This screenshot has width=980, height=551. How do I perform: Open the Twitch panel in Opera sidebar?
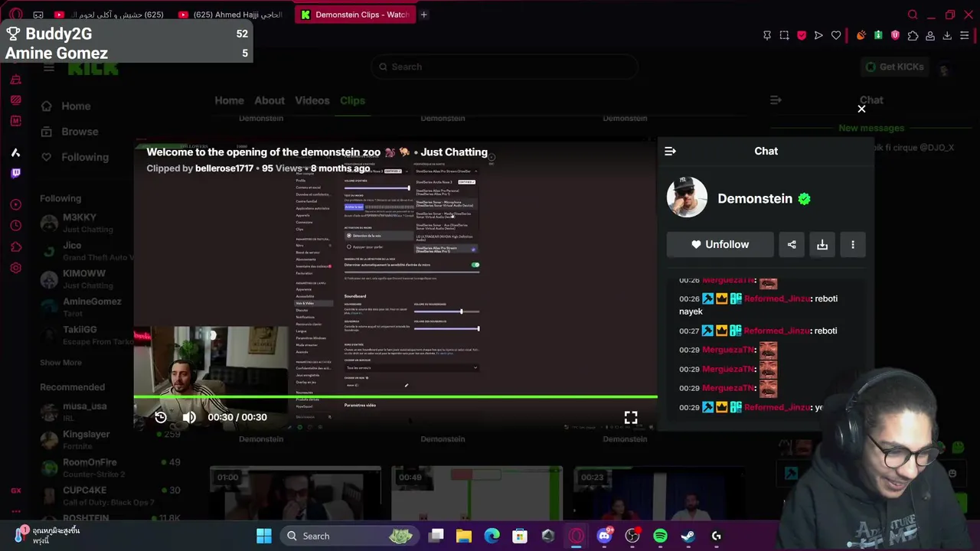coord(16,173)
